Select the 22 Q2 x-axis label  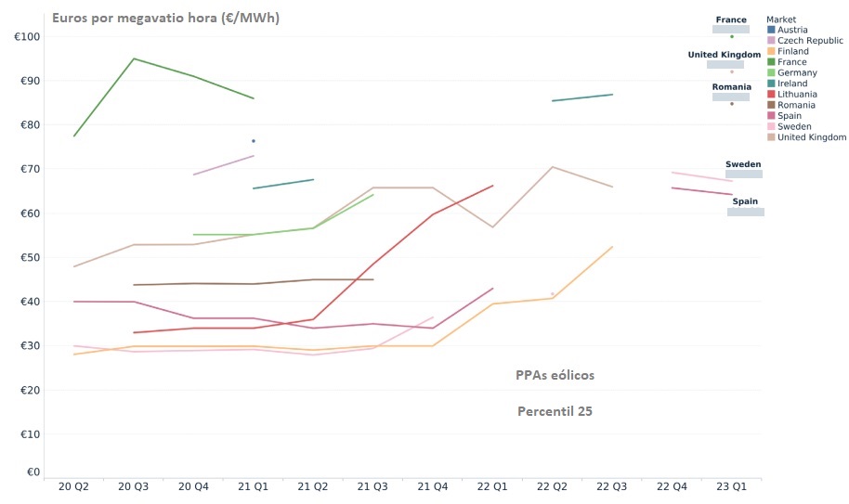click(x=552, y=486)
